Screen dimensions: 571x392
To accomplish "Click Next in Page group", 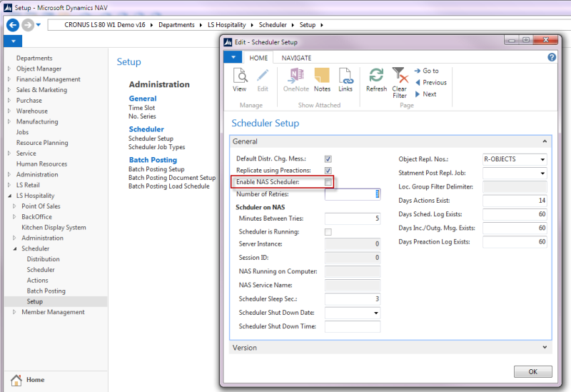I will pos(425,94).
